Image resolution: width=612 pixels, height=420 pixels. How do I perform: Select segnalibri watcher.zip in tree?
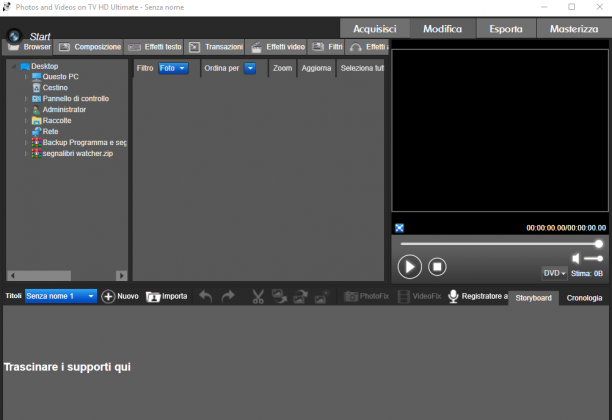[78, 153]
